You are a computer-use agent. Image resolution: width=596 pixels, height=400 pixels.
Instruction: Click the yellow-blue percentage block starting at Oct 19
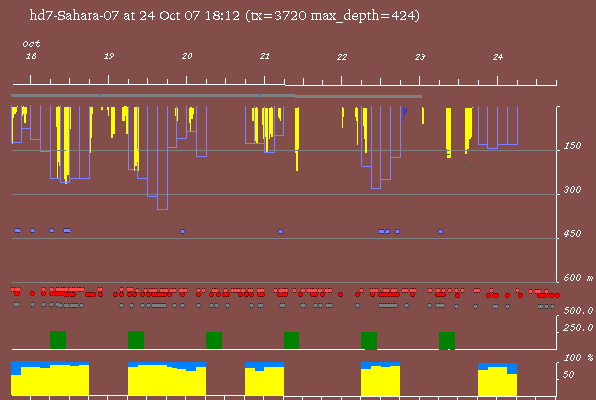point(167,379)
